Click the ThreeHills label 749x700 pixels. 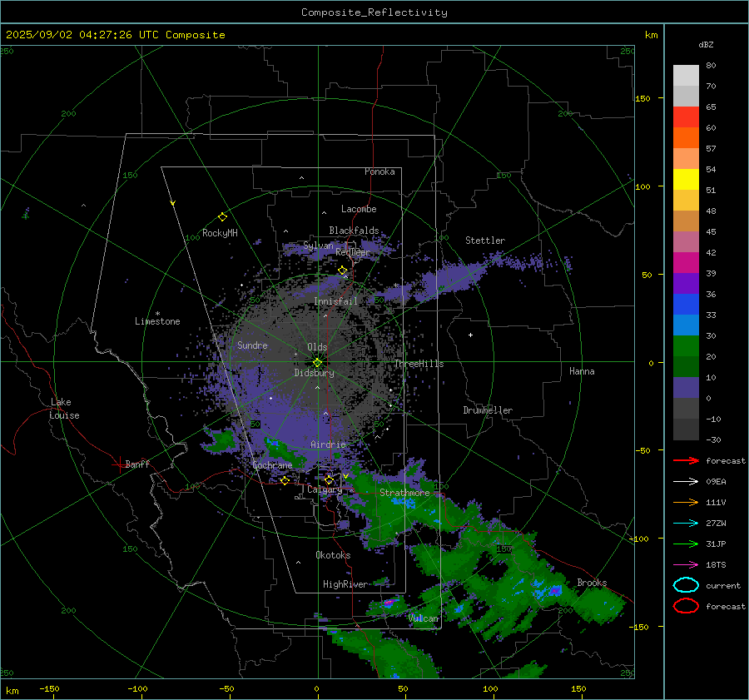point(419,364)
